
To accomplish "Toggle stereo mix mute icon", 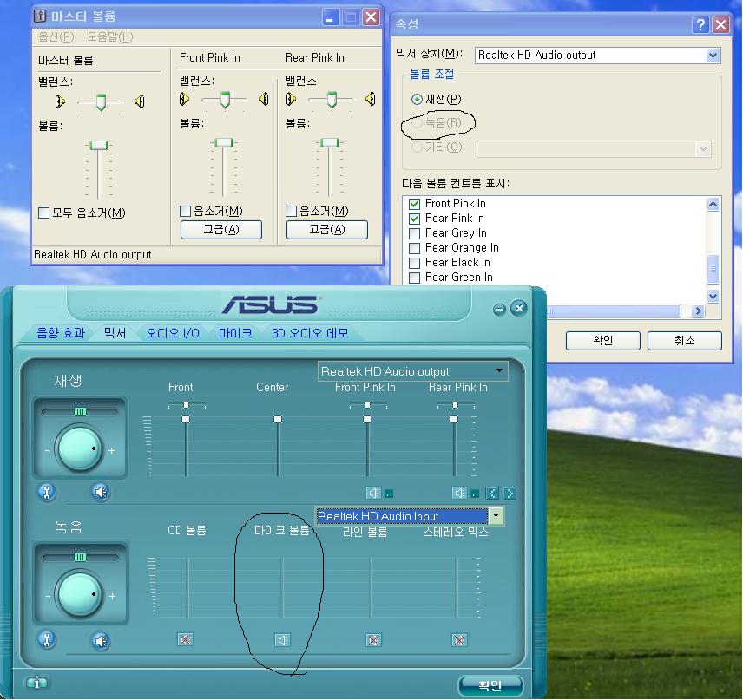I will pyautogui.click(x=458, y=640).
